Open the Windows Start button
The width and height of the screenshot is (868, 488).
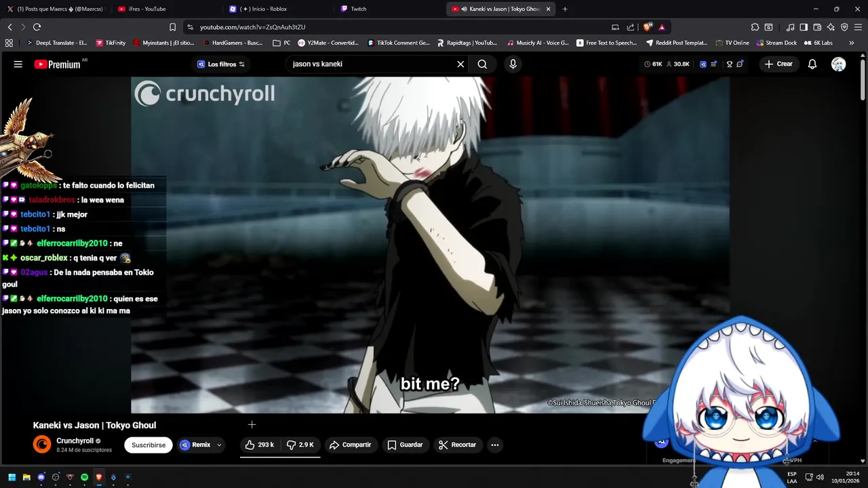tap(12, 477)
